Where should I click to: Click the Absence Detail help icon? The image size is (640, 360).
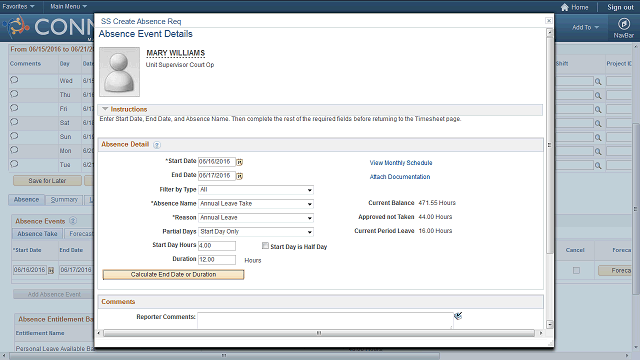point(157,145)
